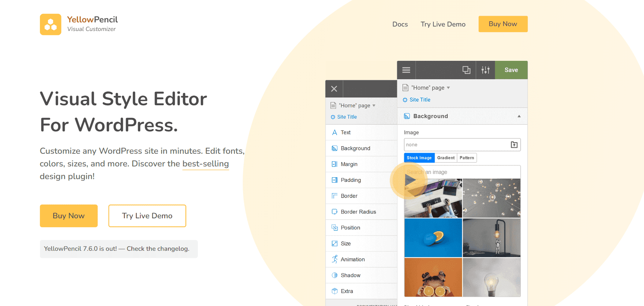Click the Shadow property icon
This screenshot has width=644, height=306.
point(335,275)
